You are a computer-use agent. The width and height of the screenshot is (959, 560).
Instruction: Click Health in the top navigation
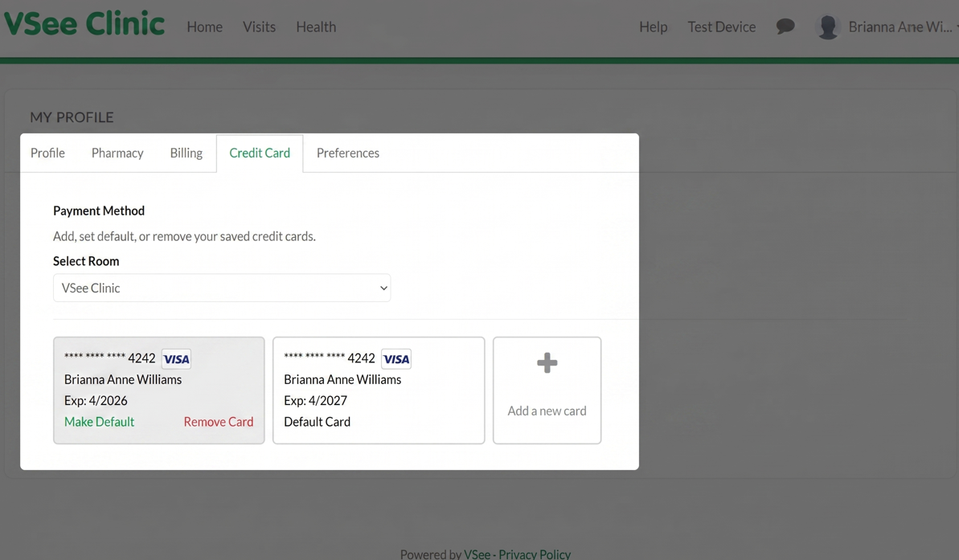point(315,27)
